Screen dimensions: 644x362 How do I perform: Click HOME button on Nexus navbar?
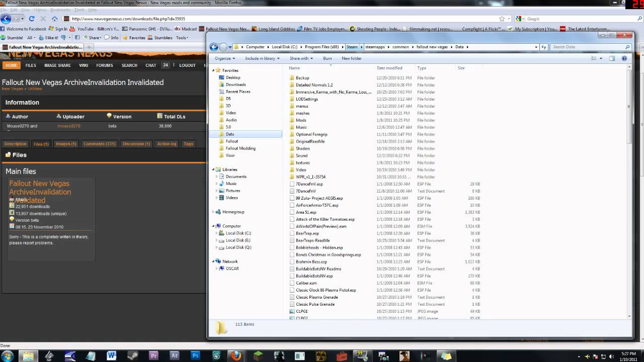(x=11, y=65)
